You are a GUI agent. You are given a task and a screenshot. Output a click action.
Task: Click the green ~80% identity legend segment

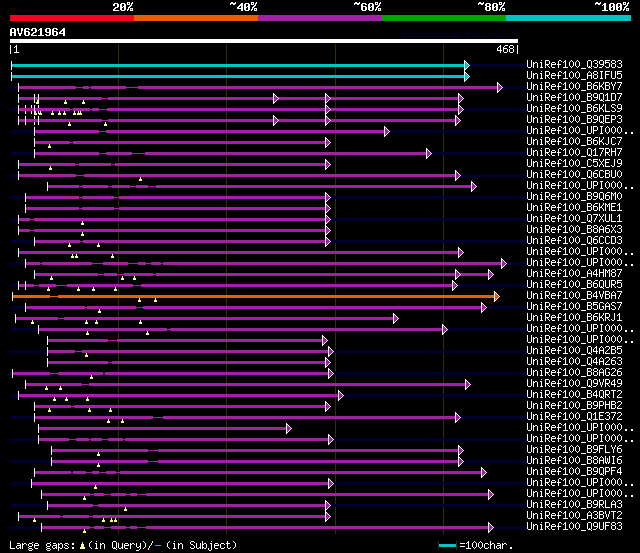pos(444,18)
